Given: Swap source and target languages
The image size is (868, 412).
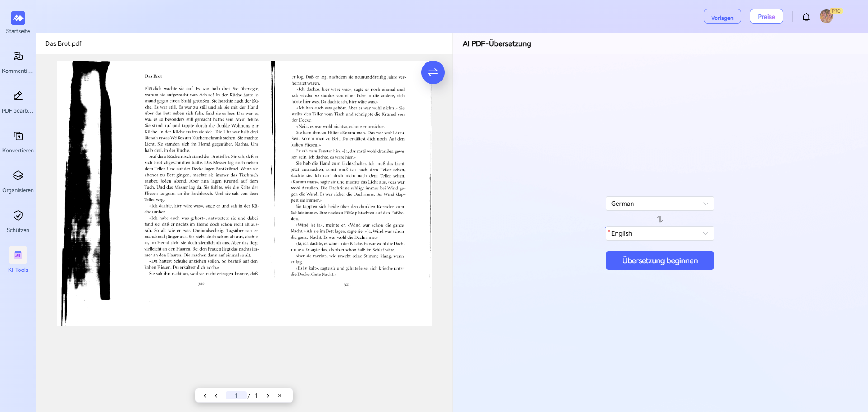Looking at the screenshot, I should [x=660, y=219].
